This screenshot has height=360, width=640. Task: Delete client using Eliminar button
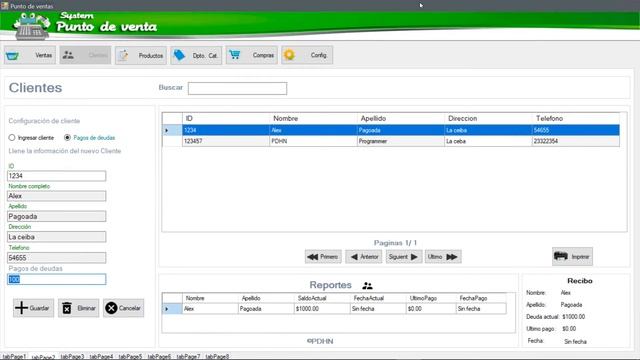[x=78, y=308]
